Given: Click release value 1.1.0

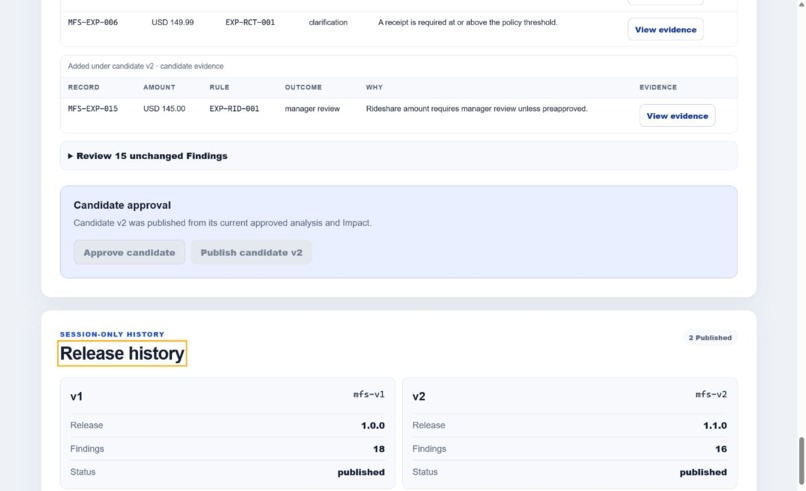Looking at the screenshot, I should pos(715,426).
